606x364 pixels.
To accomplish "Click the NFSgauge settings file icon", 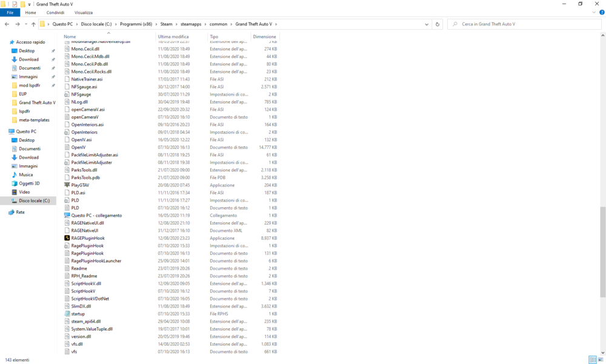I will coord(67,94).
